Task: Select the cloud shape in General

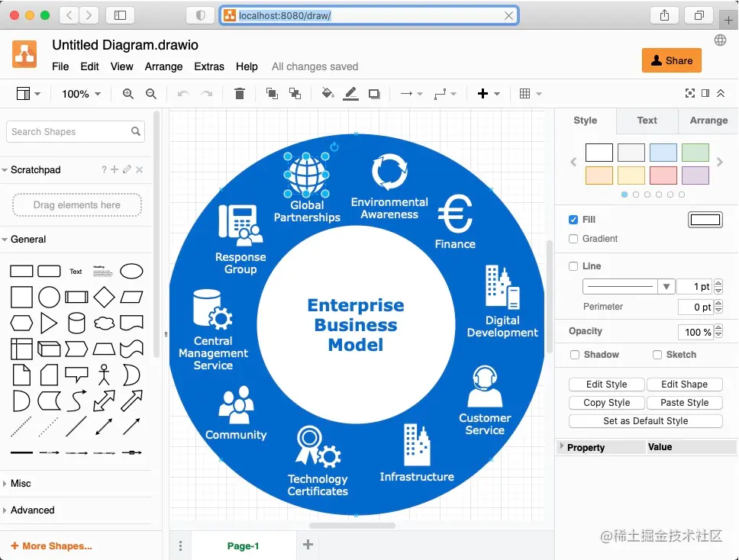Action: (104, 323)
